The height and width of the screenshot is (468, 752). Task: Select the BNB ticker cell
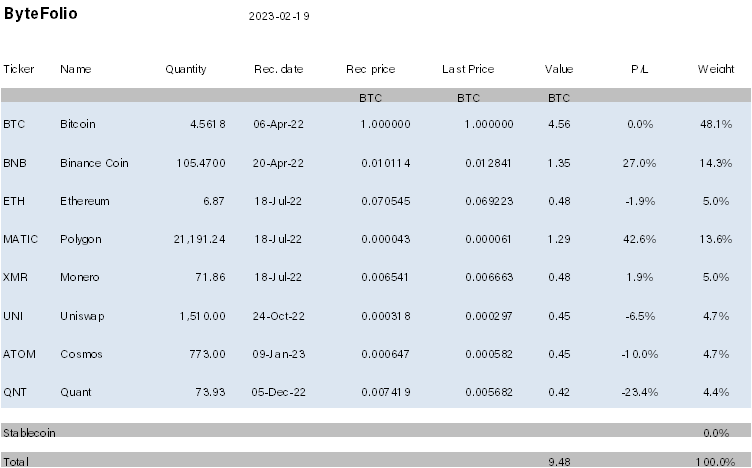(x=15, y=163)
